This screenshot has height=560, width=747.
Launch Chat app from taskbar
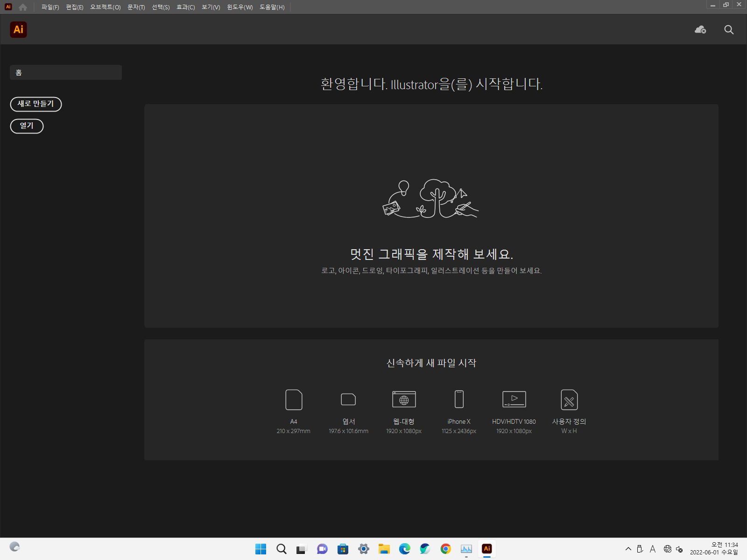pyautogui.click(x=322, y=549)
